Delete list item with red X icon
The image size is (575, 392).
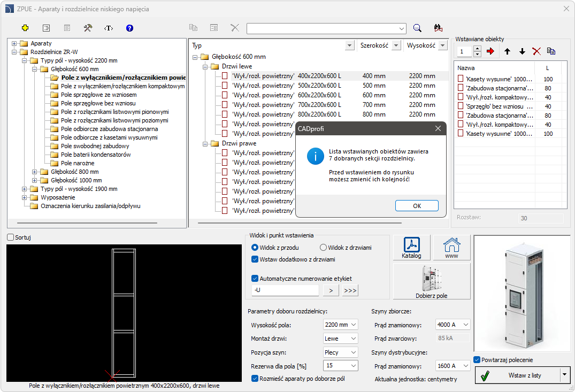[x=536, y=51]
